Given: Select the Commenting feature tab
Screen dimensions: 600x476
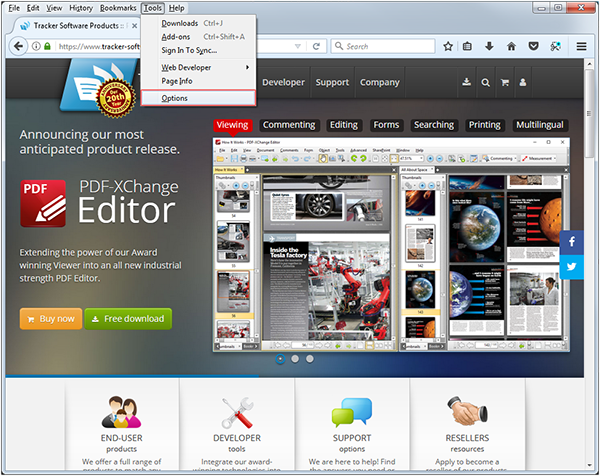Looking at the screenshot, I should pyautogui.click(x=289, y=125).
